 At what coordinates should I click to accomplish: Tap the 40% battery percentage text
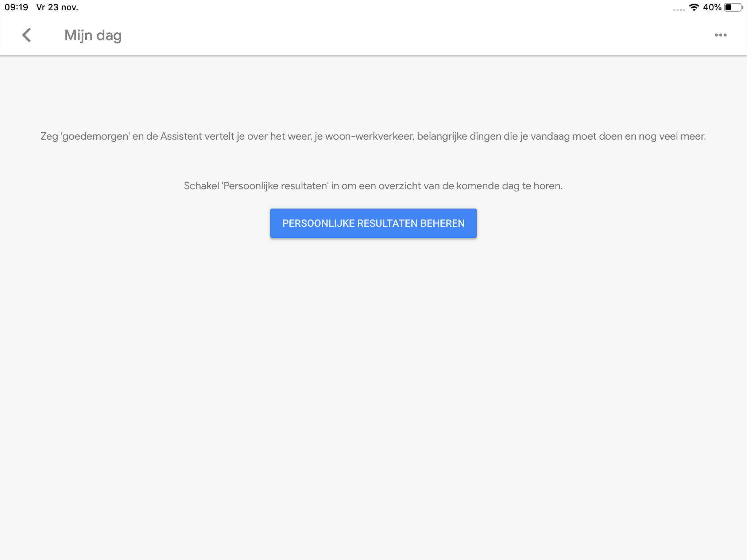(712, 7)
